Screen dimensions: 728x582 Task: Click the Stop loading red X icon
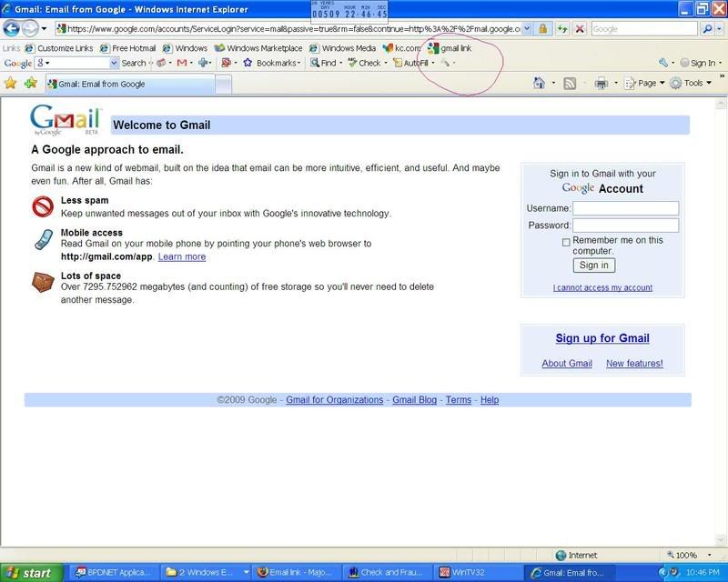pos(580,29)
